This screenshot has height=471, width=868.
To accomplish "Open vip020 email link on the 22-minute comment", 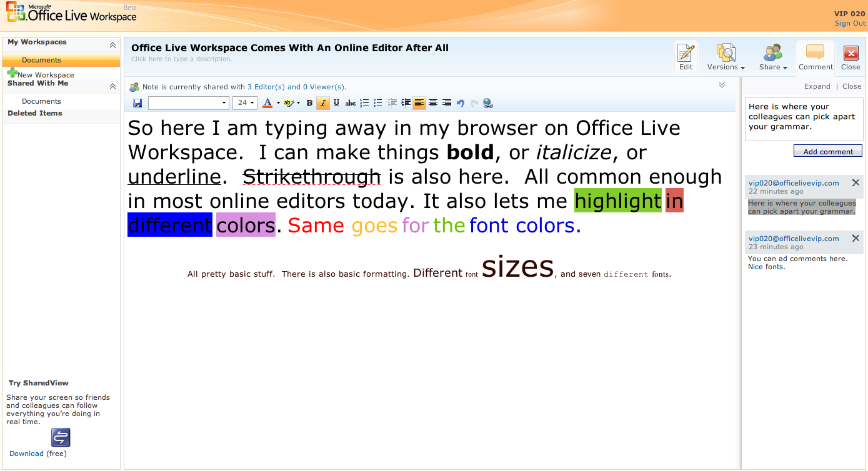I will click(794, 183).
